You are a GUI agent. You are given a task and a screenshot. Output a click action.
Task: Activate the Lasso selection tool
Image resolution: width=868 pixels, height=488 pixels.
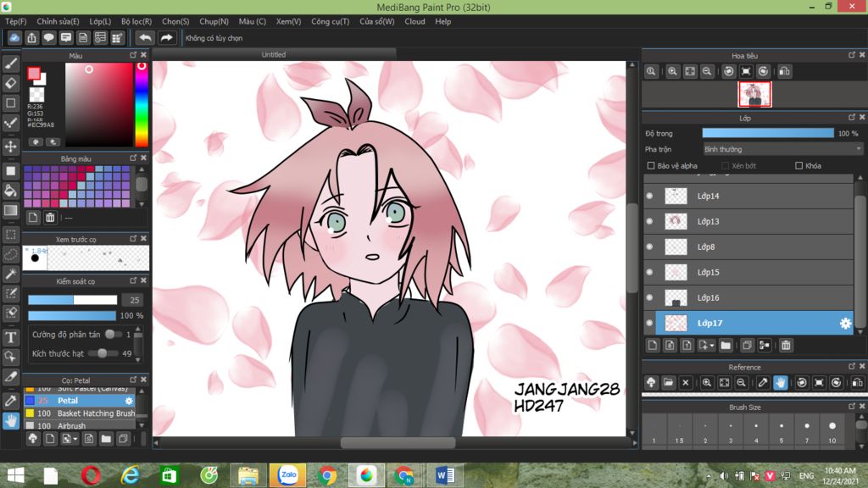pos(10,254)
